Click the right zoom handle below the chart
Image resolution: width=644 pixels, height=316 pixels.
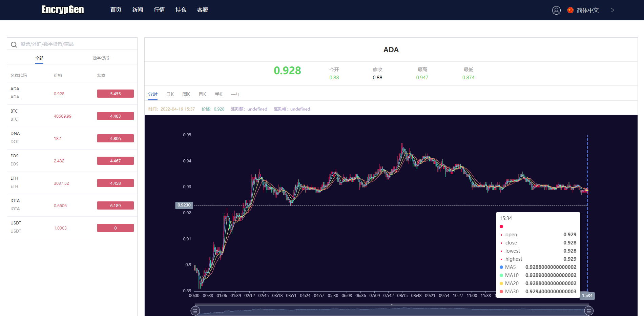pyautogui.click(x=589, y=310)
